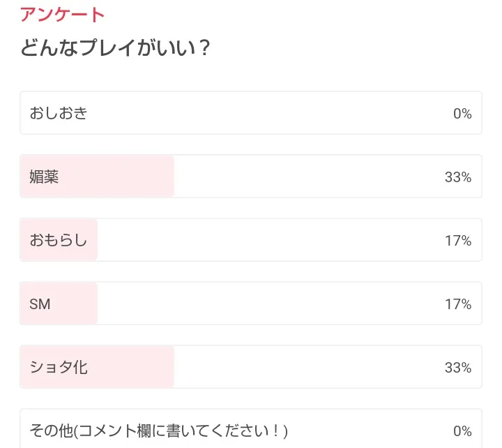Click the 0% result beside おしおき

pos(462,114)
